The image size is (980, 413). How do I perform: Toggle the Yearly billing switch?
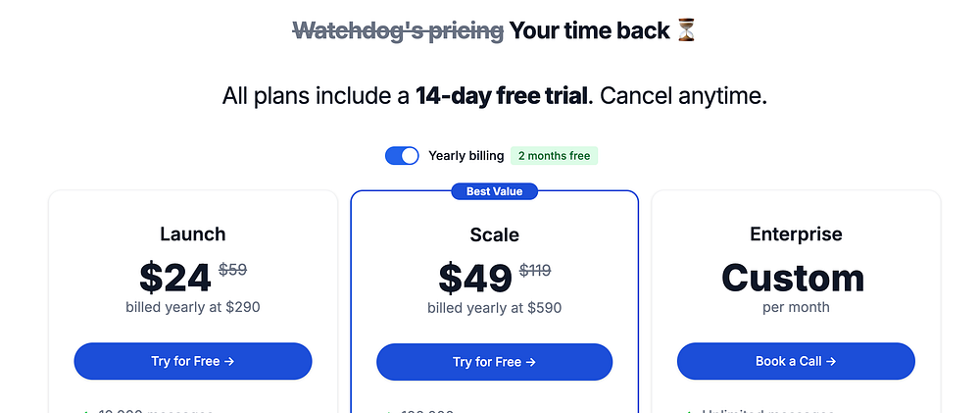402,156
